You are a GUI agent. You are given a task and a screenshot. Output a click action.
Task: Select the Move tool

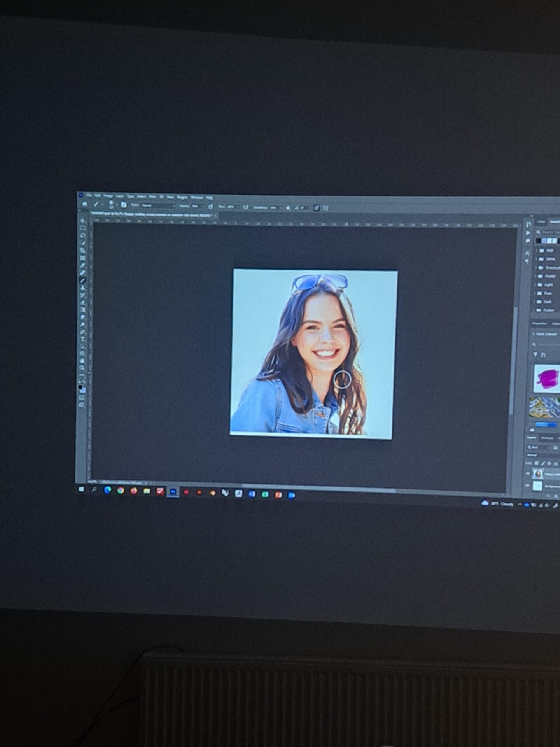tap(82, 221)
